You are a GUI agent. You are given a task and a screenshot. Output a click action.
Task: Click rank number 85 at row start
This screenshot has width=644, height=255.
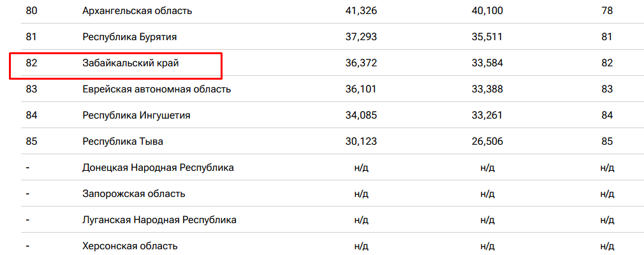pyautogui.click(x=31, y=142)
